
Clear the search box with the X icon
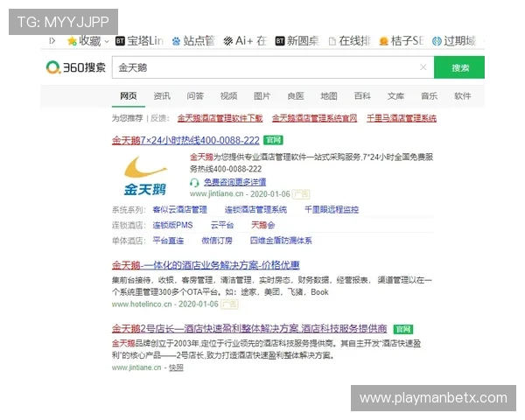pos(423,67)
